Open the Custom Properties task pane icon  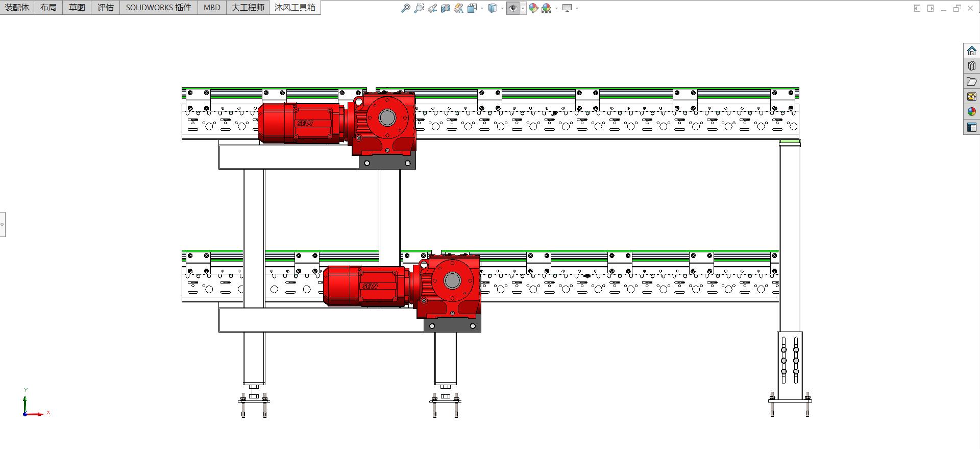click(x=972, y=127)
